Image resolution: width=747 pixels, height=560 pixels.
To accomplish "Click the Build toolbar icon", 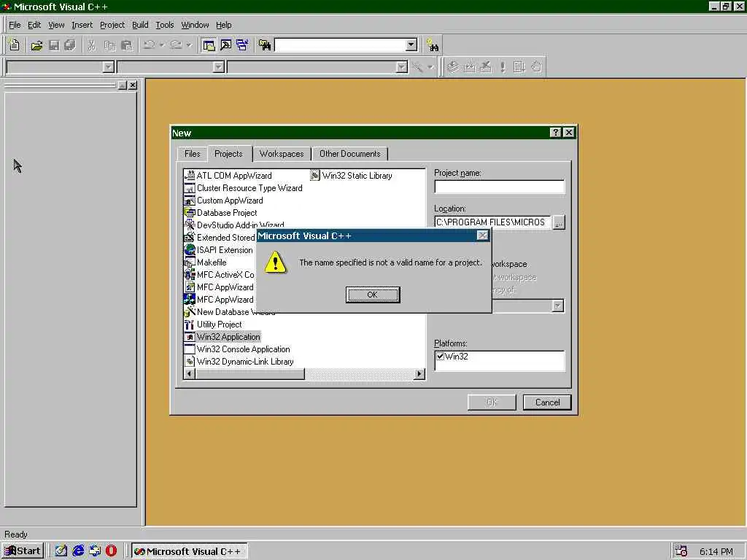I will (x=470, y=67).
